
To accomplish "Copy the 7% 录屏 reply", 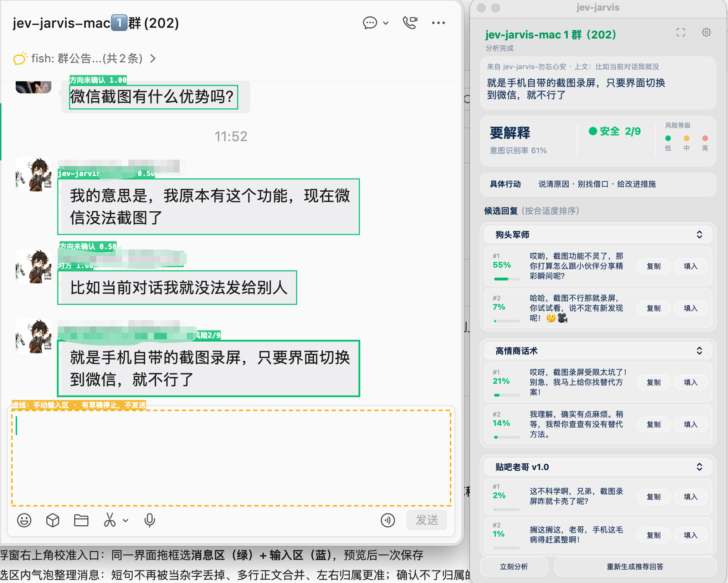I will coord(653,308).
